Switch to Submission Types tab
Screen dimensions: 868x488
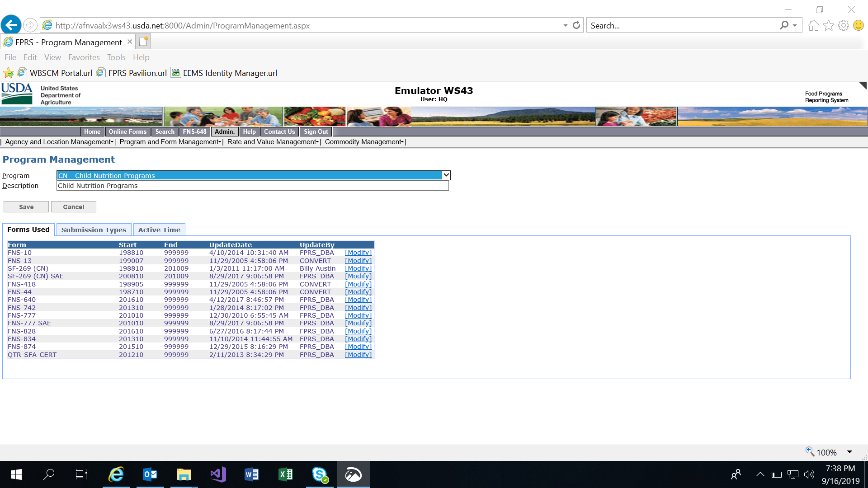pos(94,230)
